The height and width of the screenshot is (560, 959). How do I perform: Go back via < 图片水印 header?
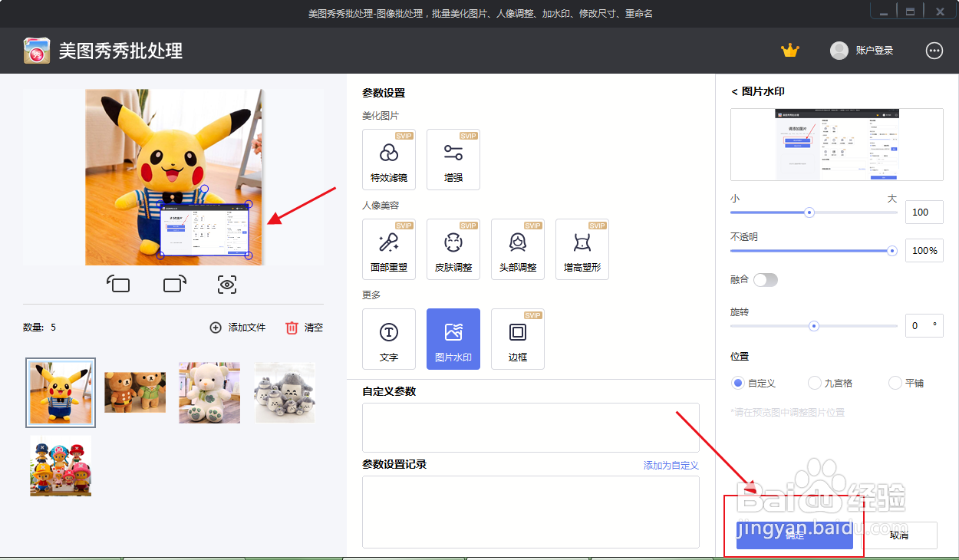pos(758,91)
